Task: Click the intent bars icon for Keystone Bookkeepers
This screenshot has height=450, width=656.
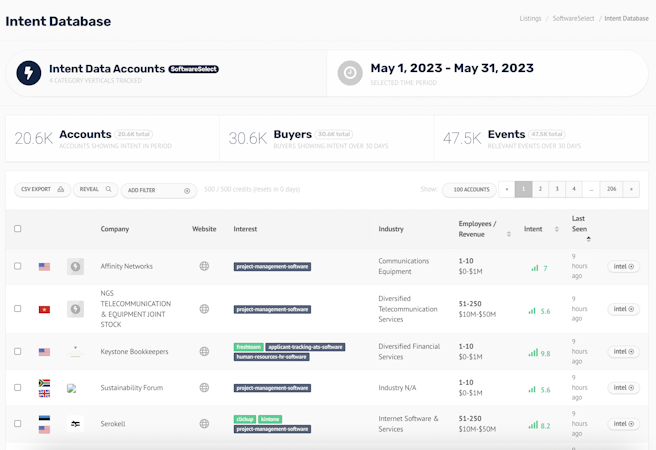Action: (x=534, y=352)
